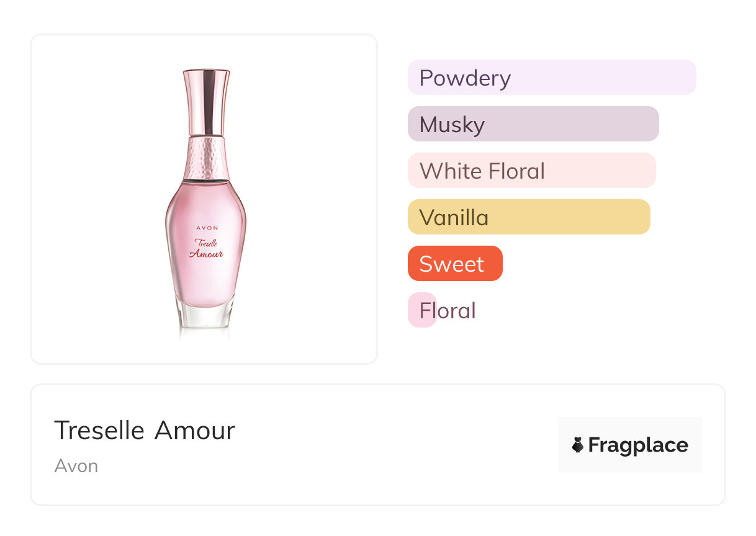
Task: Click the Fragplace logo text
Action: click(x=638, y=445)
